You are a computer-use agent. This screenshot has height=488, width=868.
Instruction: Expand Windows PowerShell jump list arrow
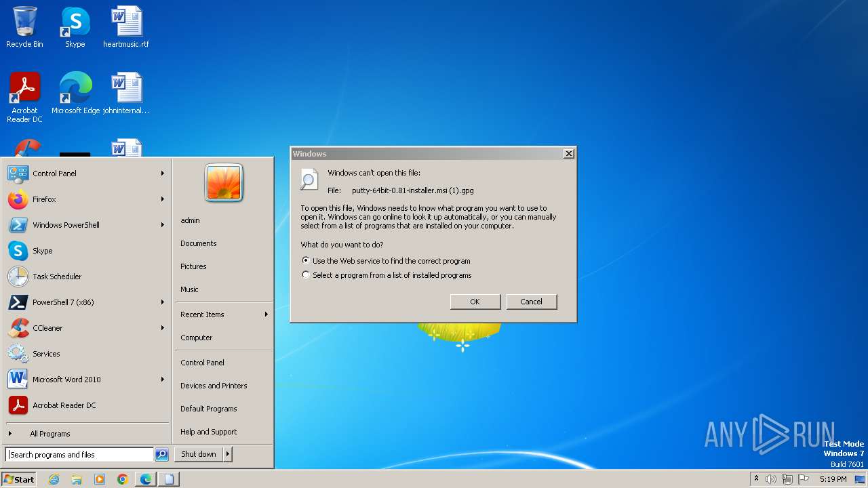[163, 225]
